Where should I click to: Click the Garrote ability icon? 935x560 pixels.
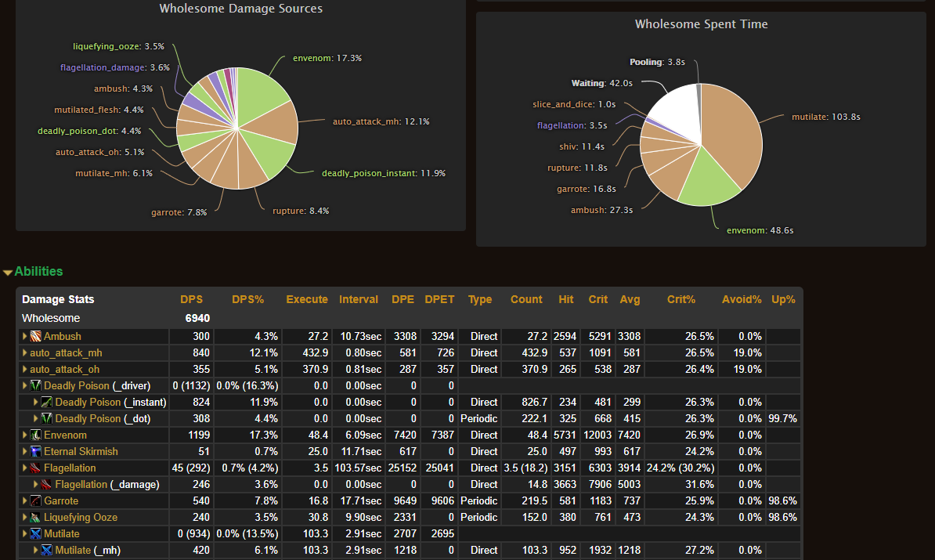pos(36,501)
